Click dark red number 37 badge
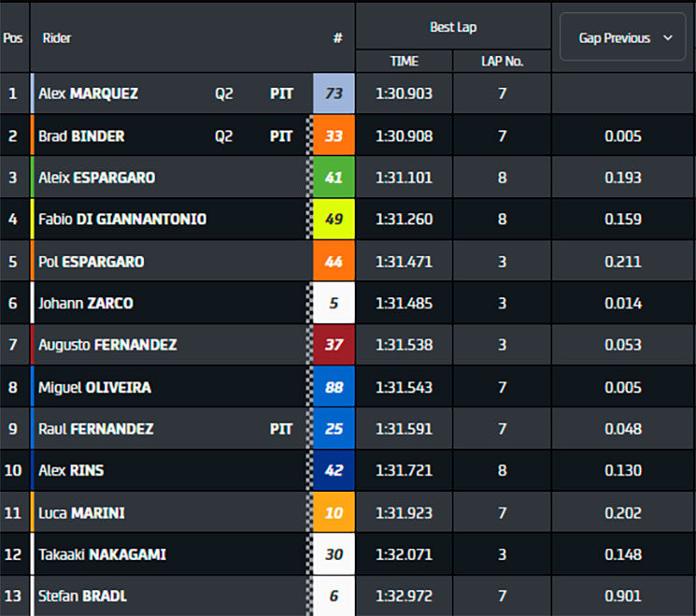Viewport: 696px width, 616px height. 334,345
